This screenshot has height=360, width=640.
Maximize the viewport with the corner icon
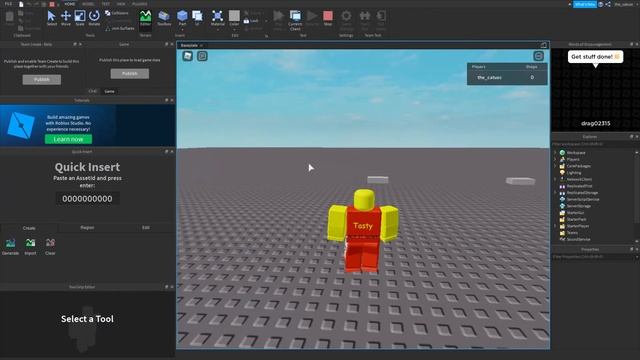pos(543,45)
